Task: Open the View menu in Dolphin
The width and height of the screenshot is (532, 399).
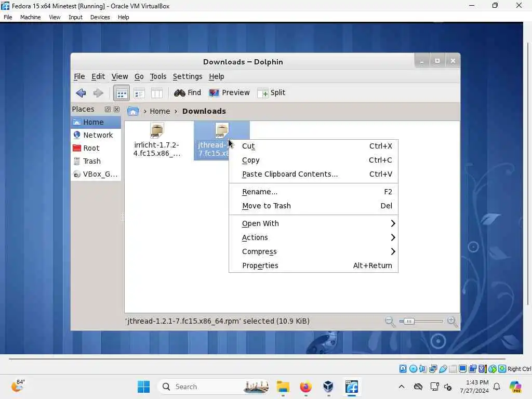Action: pyautogui.click(x=120, y=76)
